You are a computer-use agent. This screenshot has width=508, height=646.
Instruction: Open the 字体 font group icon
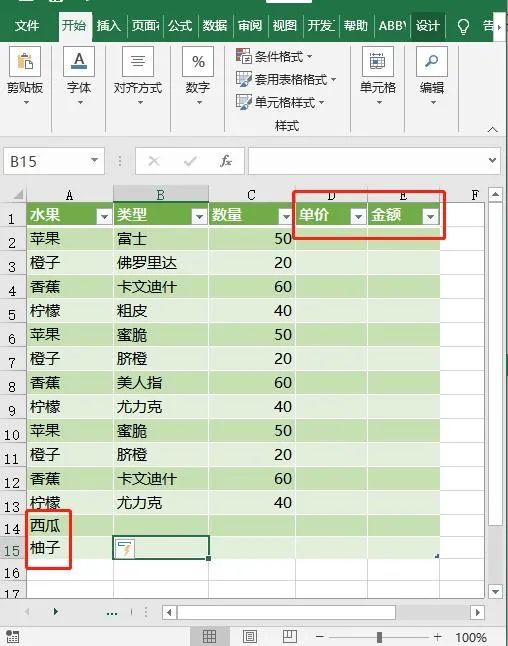click(79, 61)
